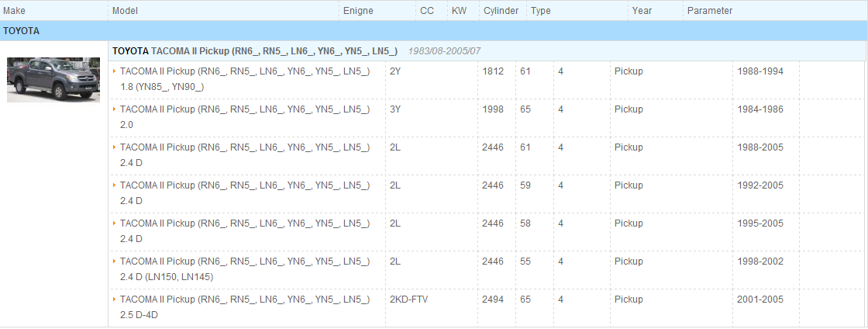Click orange arrow beside 2.4 D 1992-2005 row
868x329 pixels.
point(114,185)
